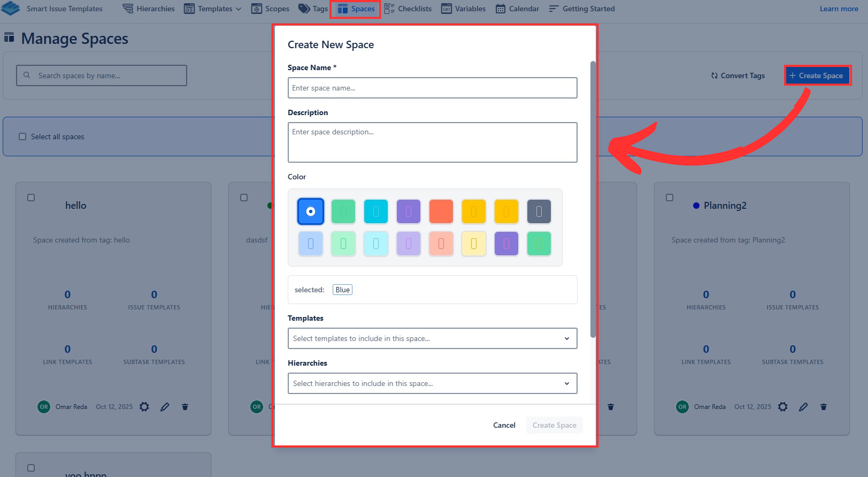Screen dimensions: 868x477
Task: Expand the Templates select dropdown in dialog
Action: click(432, 338)
